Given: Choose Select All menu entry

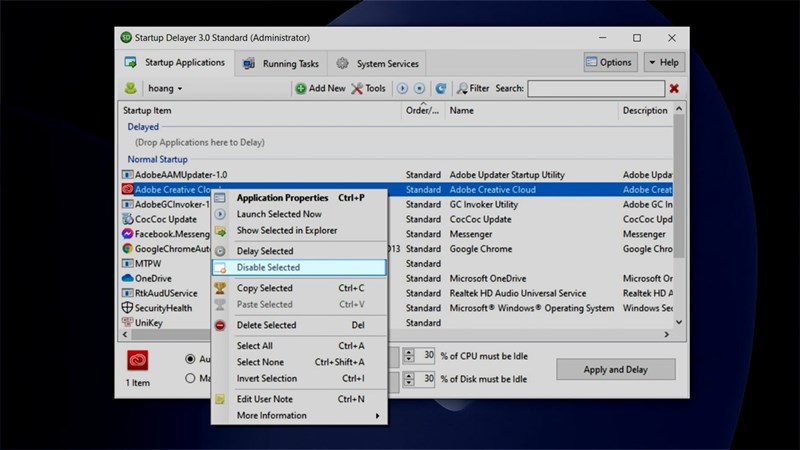Looking at the screenshot, I should pyautogui.click(x=299, y=345).
